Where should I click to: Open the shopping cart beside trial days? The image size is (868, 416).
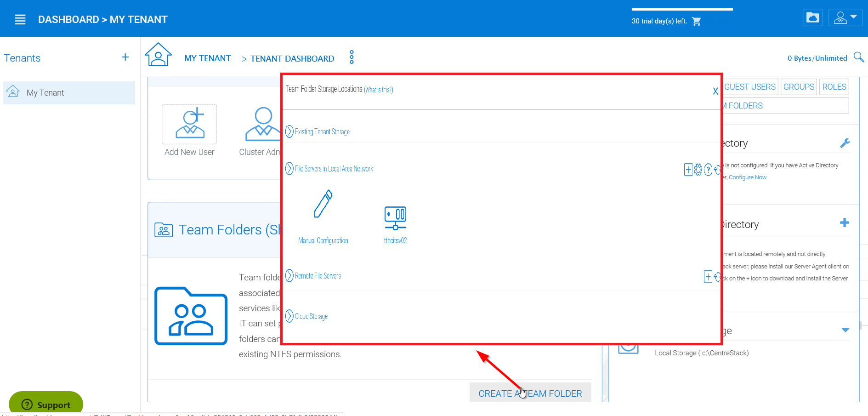coord(696,21)
